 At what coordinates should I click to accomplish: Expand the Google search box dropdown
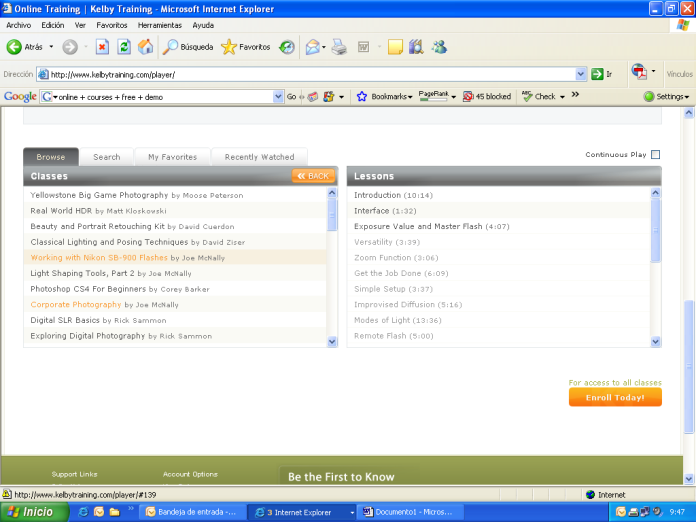click(278, 96)
